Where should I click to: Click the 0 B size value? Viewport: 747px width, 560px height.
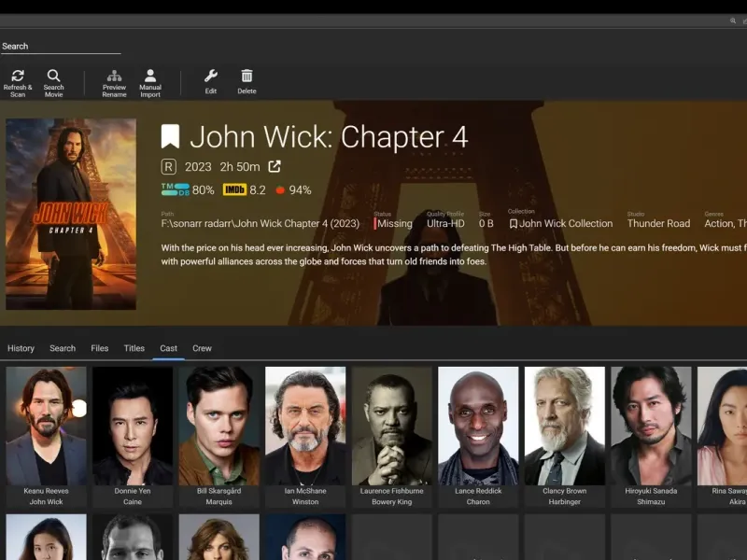point(486,223)
